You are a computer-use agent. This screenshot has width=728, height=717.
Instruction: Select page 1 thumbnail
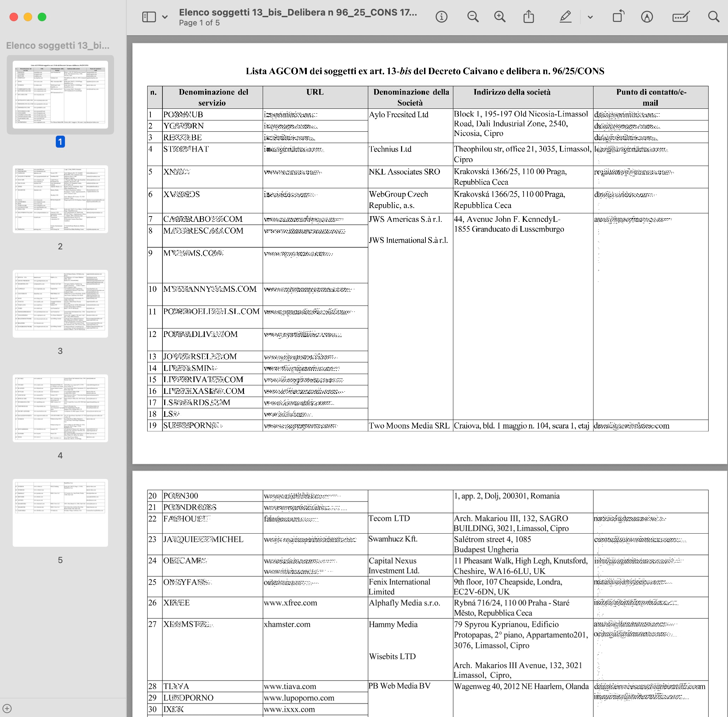pos(60,95)
